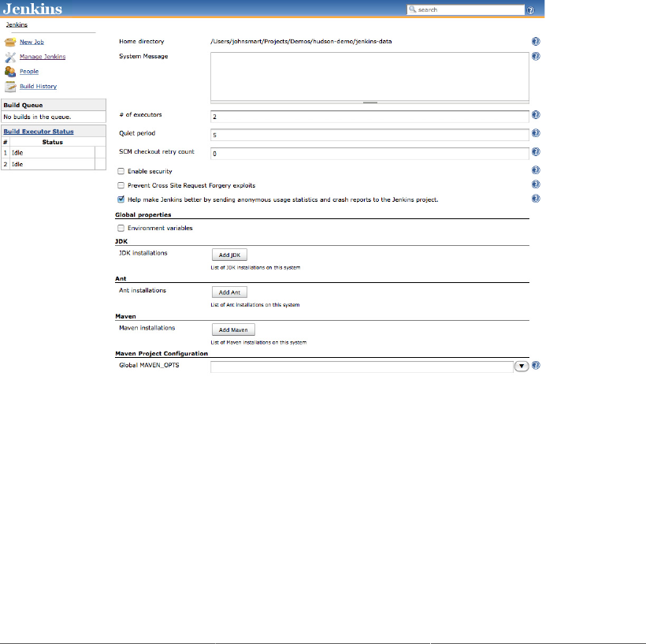Open search box help icon
Viewport: 646px width, 644px height.
pos(531,10)
